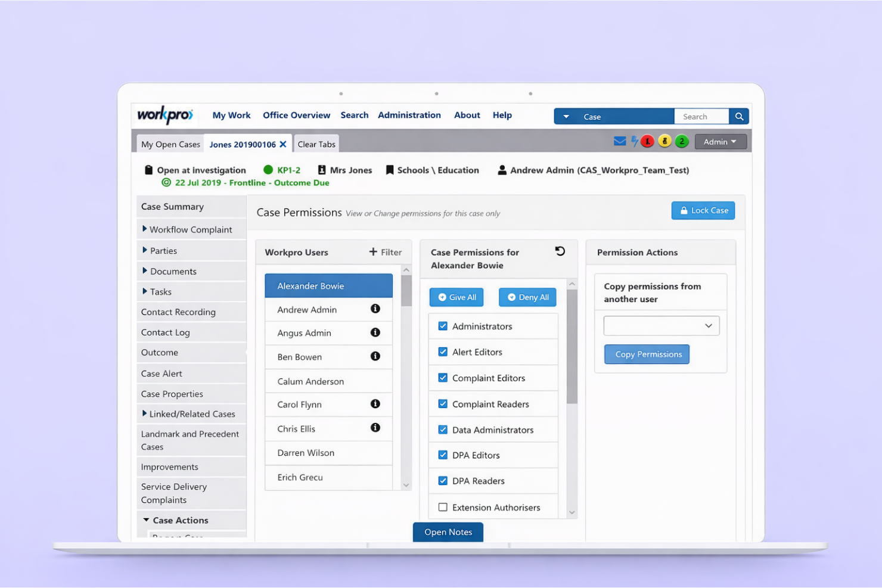Screen dimensions: 882x588
Task: Open the green counter badge showing 2
Action: [681, 141]
